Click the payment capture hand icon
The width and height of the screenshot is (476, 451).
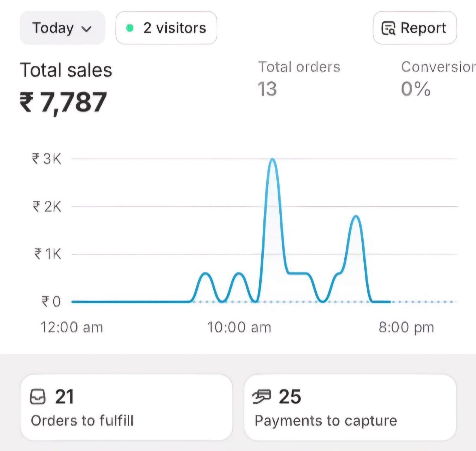(262, 397)
